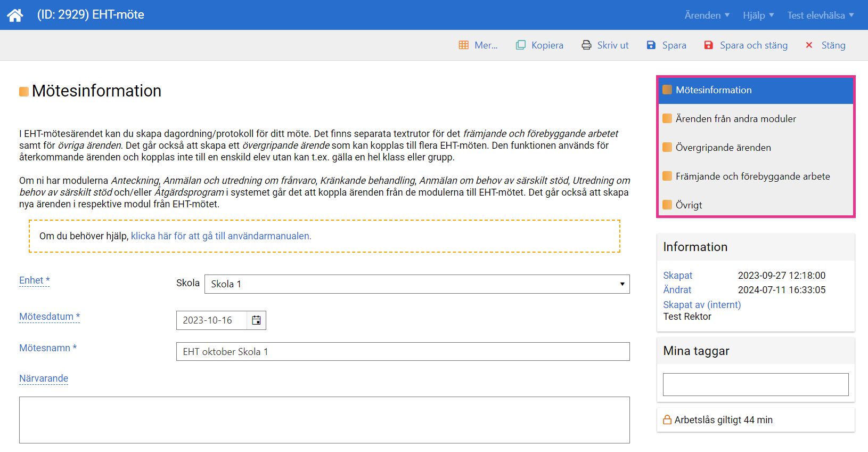Click the Skapat av (internt) label
Image resolution: width=868 pixels, height=452 pixels.
click(x=702, y=305)
